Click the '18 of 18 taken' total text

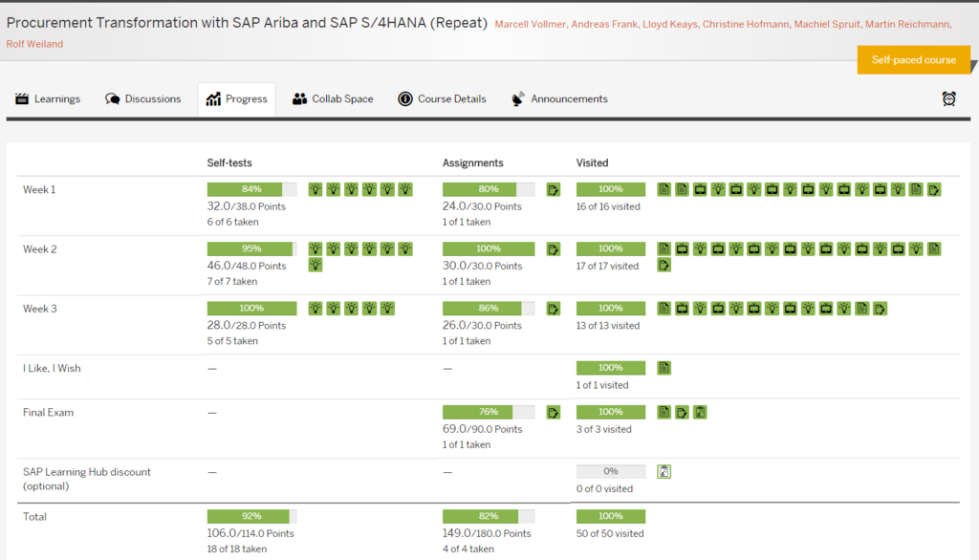237,549
